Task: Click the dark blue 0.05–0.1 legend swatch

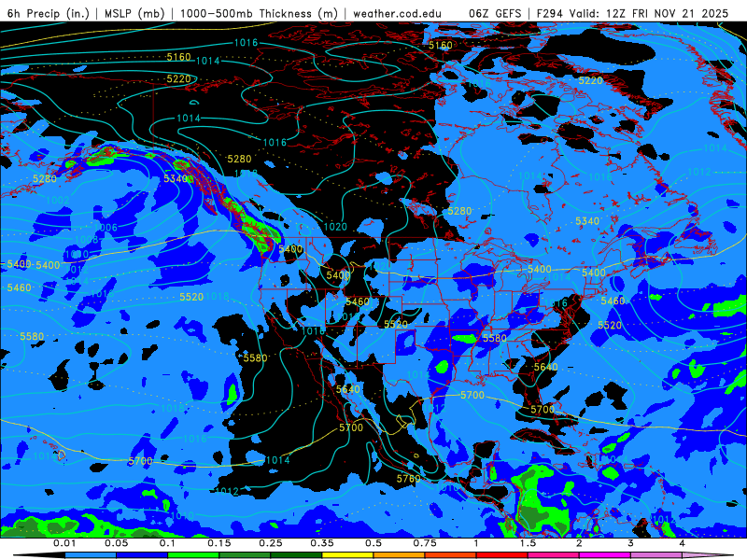Action: tap(142, 555)
